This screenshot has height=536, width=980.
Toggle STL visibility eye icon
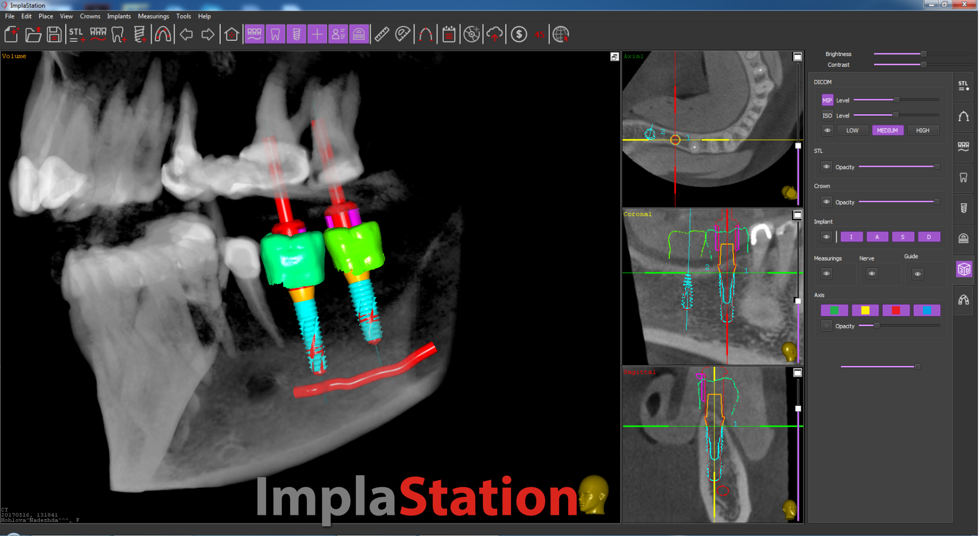[826, 167]
